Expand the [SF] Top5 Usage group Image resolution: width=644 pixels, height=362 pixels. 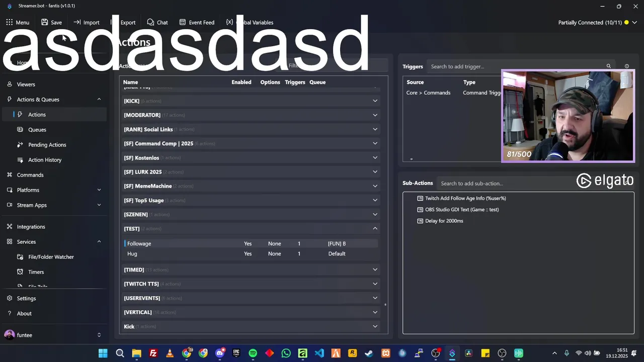(x=375, y=200)
